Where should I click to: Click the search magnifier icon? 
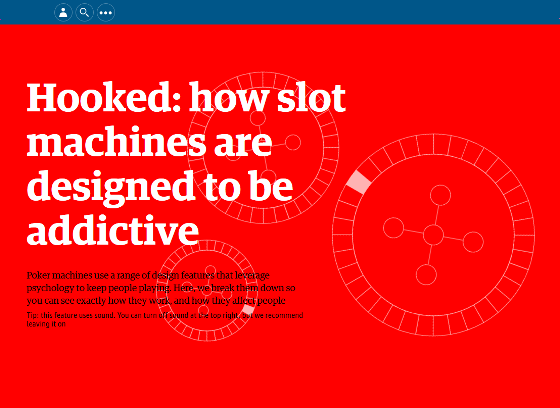coord(85,13)
